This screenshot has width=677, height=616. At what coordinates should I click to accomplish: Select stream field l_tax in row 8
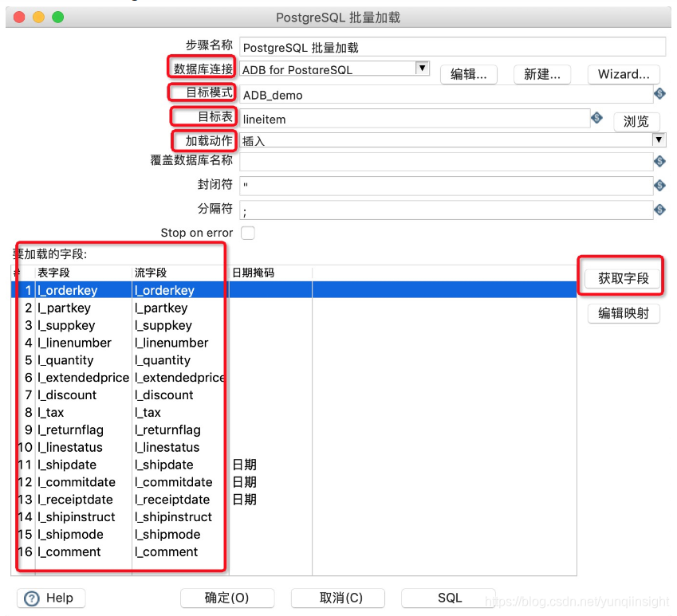[x=148, y=412]
